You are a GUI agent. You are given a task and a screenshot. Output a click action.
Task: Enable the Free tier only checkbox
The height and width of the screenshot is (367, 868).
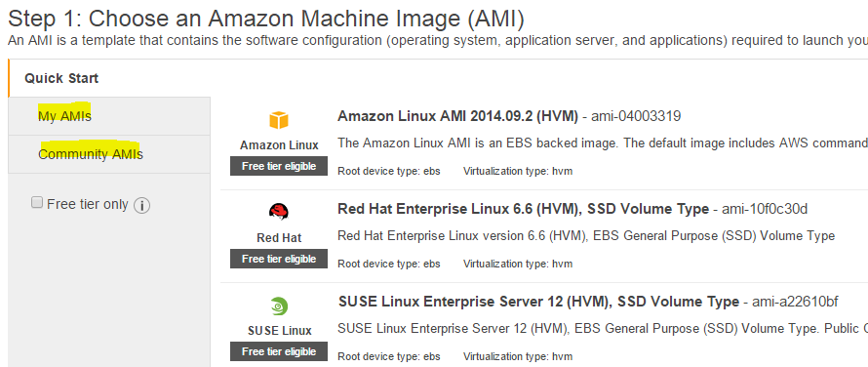point(37,203)
